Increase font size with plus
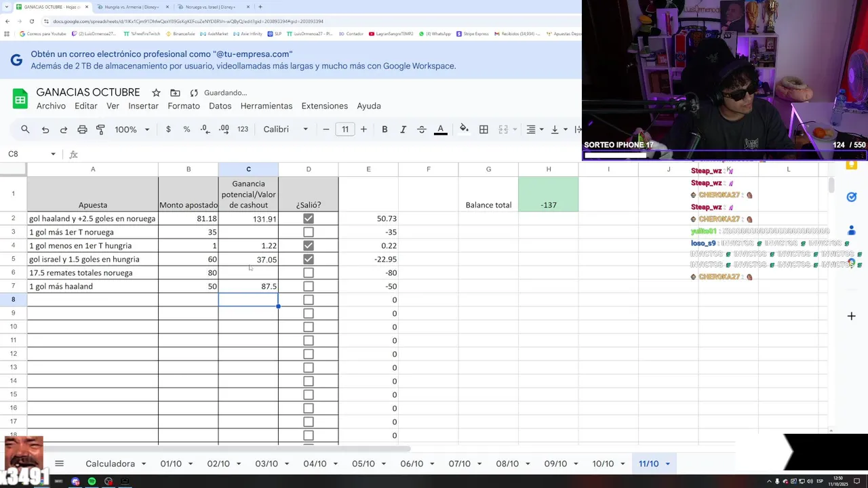 (x=363, y=129)
